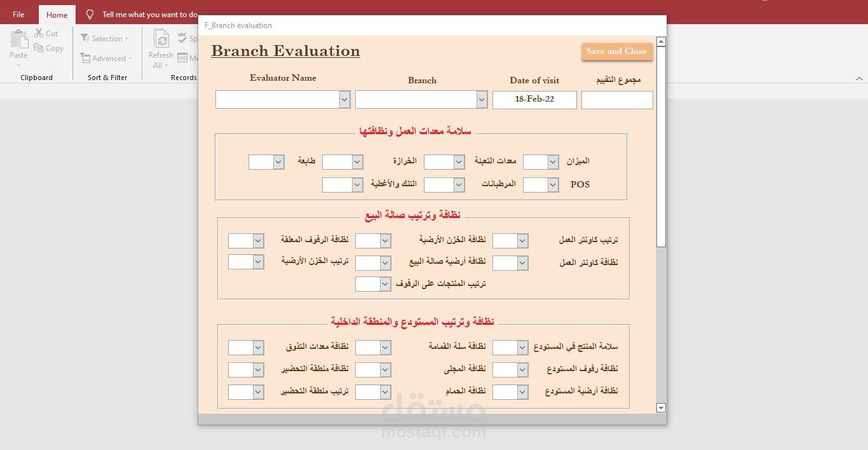Open the نظافة أرضية صالة البيع dropdown
The height and width of the screenshot is (450, 868).
click(x=385, y=263)
